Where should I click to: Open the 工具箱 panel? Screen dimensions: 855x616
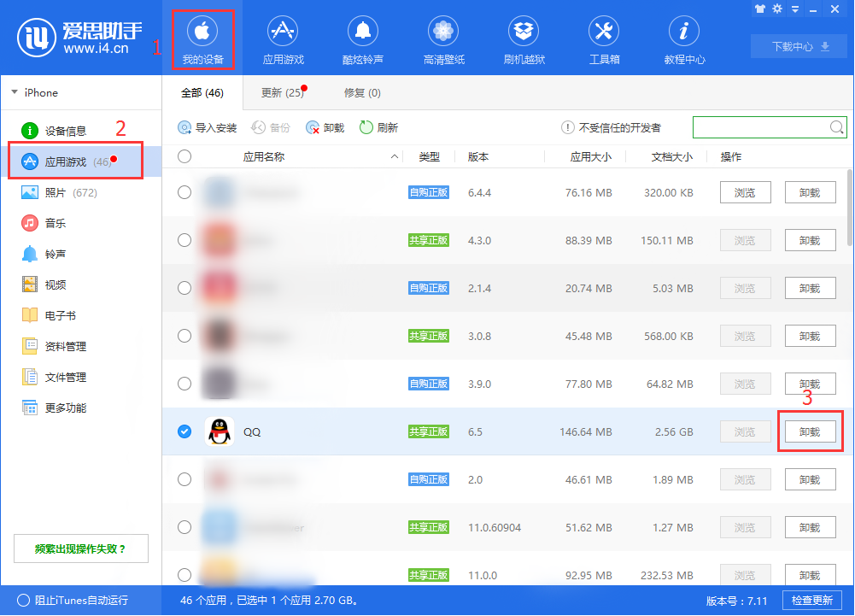point(603,38)
